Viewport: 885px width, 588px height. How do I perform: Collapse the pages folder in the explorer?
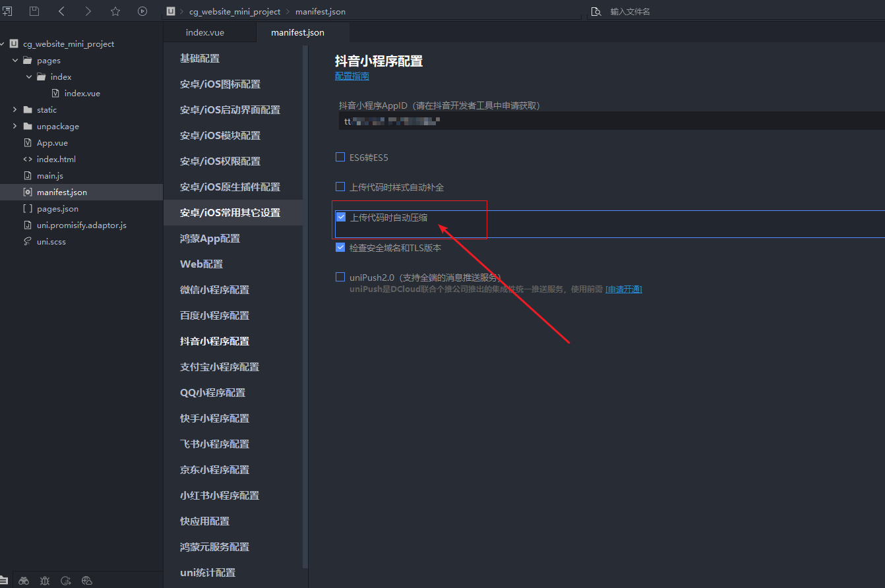15,60
